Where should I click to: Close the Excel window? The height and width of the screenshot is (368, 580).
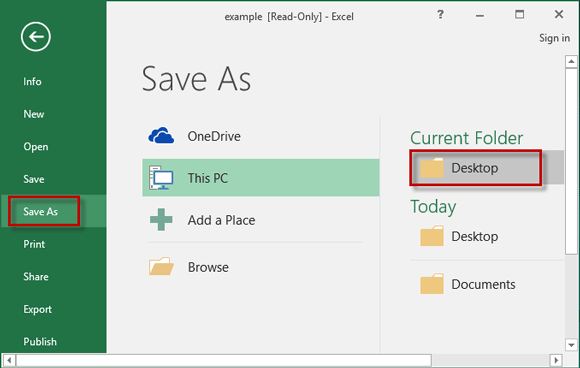pyautogui.click(x=559, y=14)
